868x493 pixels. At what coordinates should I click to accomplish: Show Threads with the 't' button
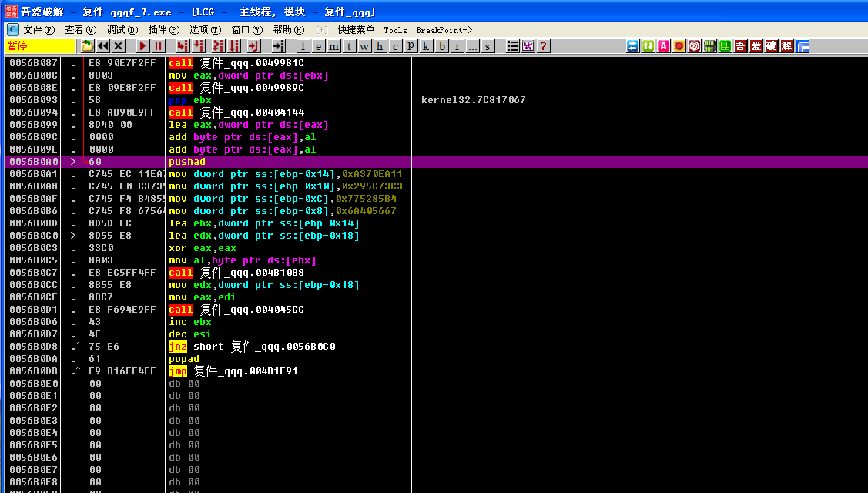[350, 46]
